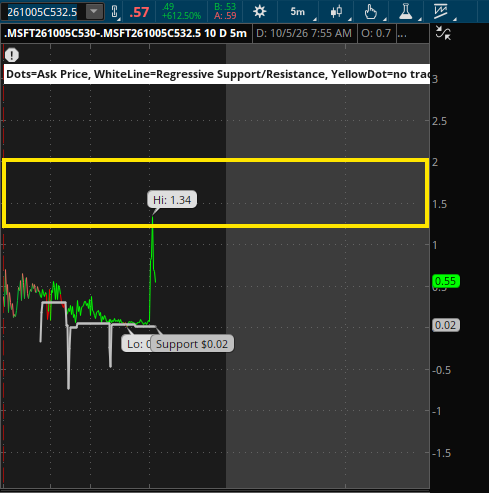Open the chart settings gear
This screenshot has width=489, height=493.
pyautogui.click(x=259, y=12)
